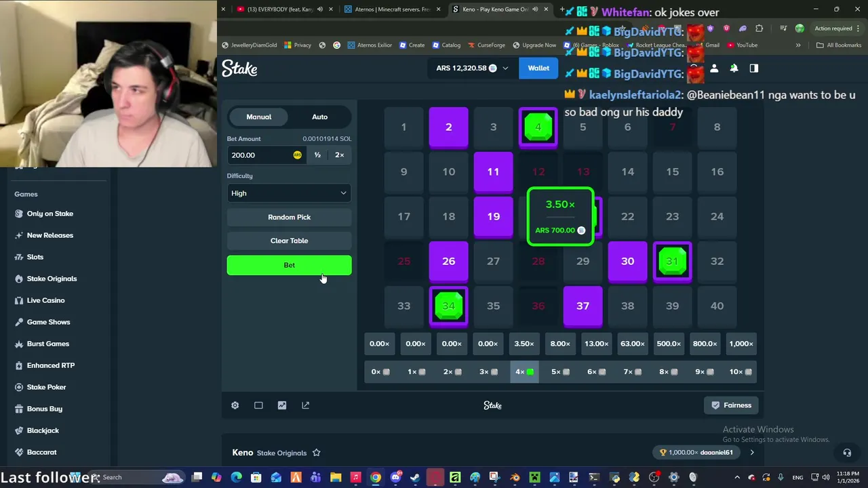
Task: Deselect Keno tile 26
Action: pos(448,261)
